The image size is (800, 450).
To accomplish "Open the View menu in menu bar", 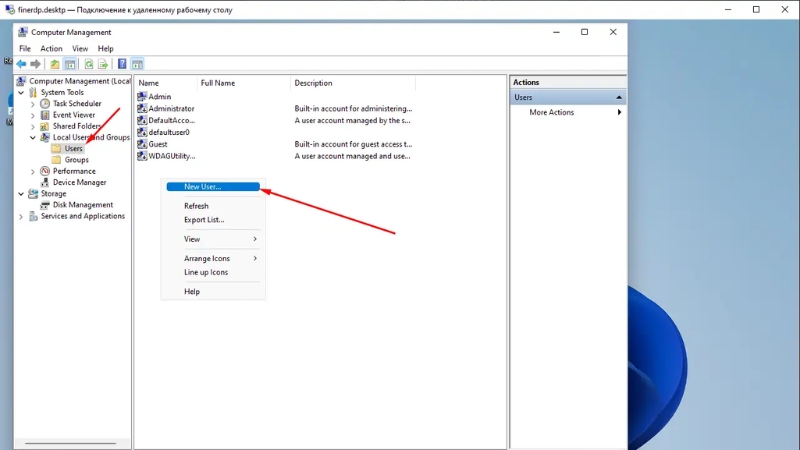I will (x=80, y=48).
